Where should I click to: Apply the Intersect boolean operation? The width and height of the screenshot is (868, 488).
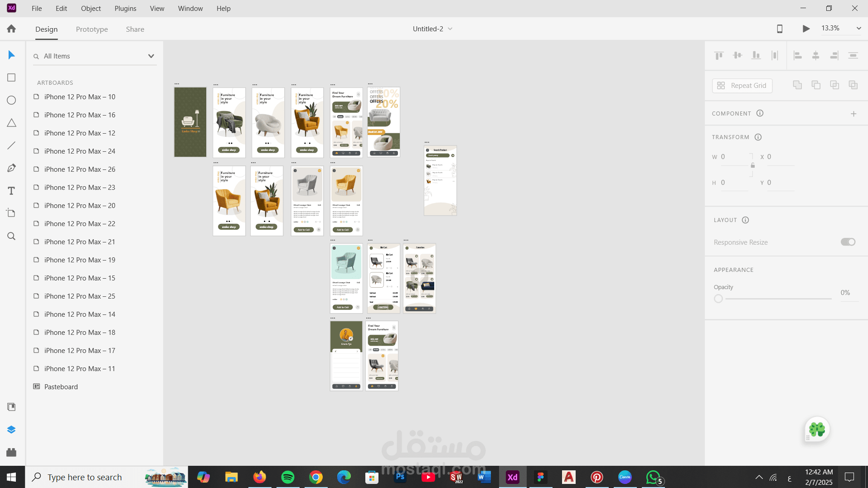point(834,85)
